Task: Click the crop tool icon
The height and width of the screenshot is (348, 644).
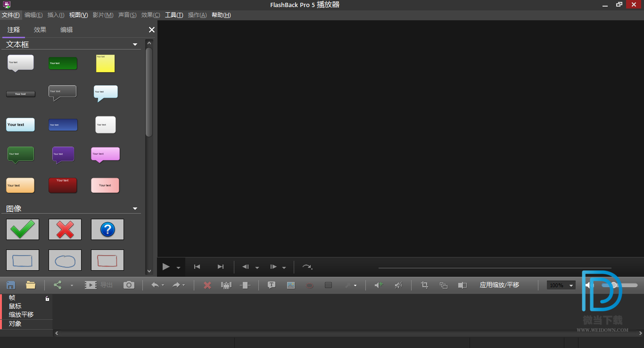Action: (x=424, y=285)
